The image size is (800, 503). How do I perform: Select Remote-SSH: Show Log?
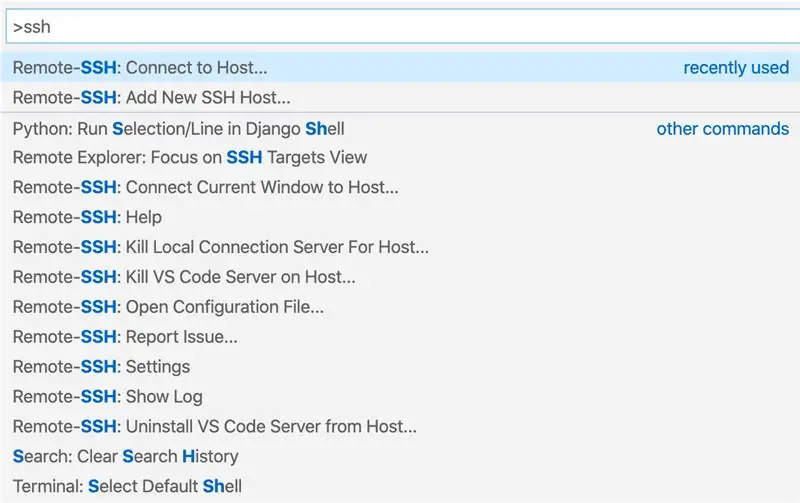click(400, 396)
